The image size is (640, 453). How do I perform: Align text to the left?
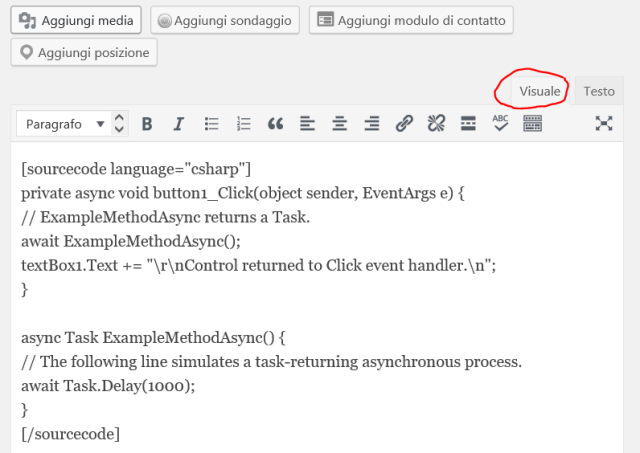tap(307, 124)
